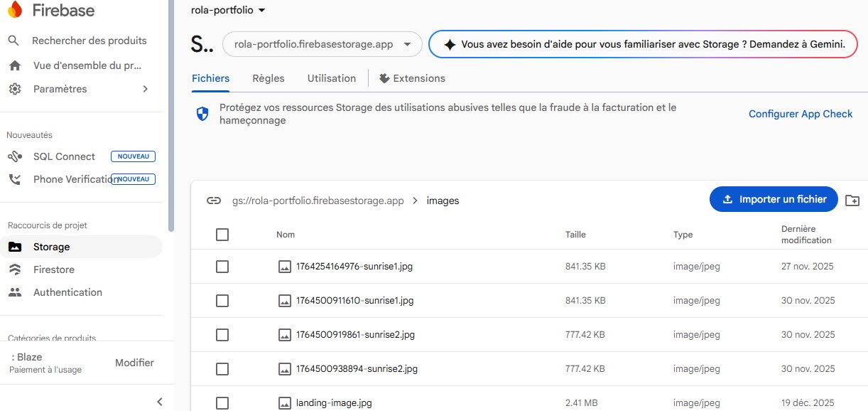Click the Demandez à Gemini help banner
This screenshot has height=411, width=868.
(x=644, y=44)
